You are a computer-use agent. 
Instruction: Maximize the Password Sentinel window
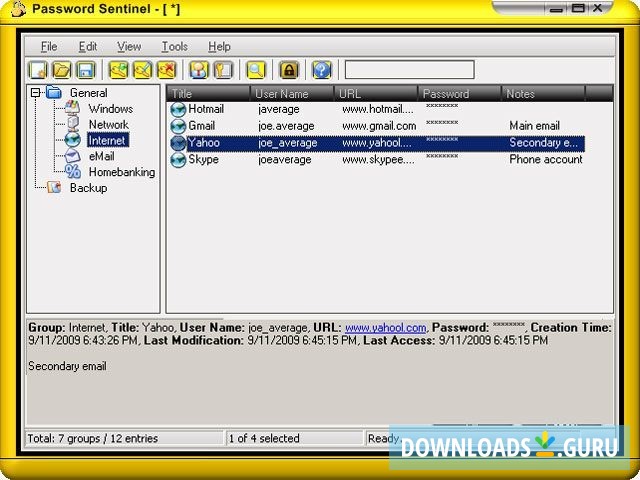point(578,8)
